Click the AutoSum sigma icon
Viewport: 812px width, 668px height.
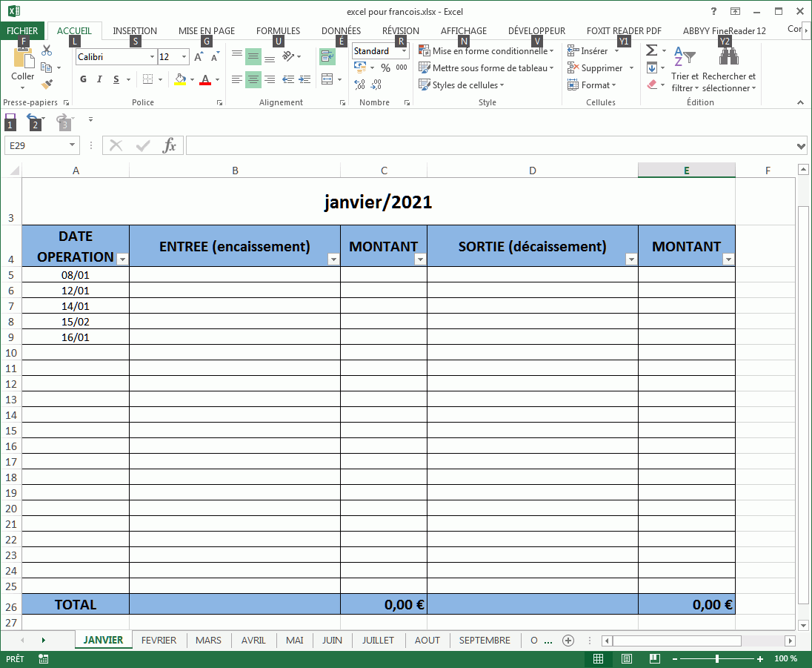click(651, 50)
